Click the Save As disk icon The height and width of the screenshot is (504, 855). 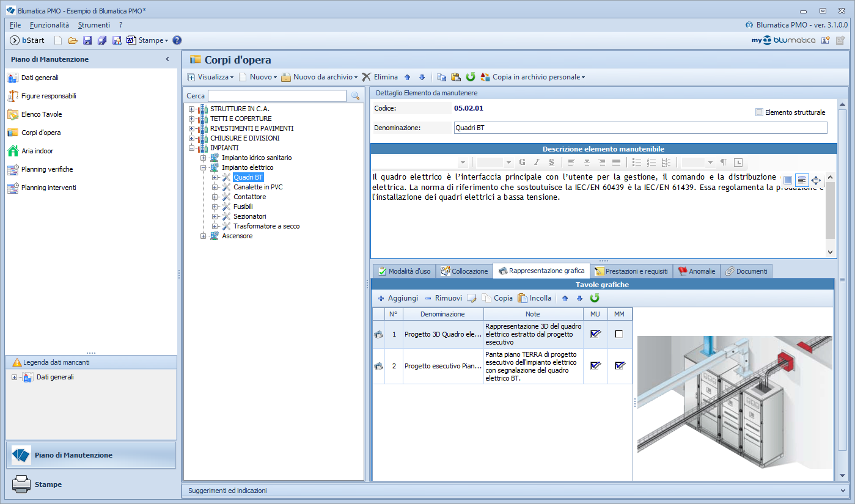click(x=117, y=40)
